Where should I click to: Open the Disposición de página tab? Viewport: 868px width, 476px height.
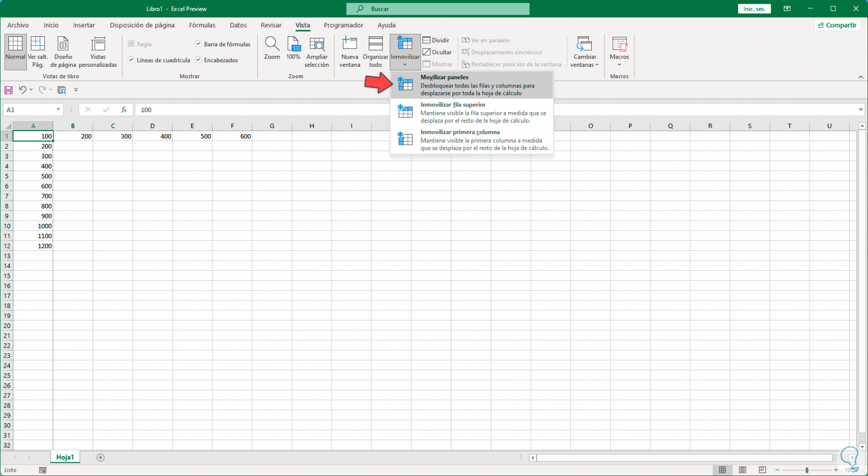(142, 25)
